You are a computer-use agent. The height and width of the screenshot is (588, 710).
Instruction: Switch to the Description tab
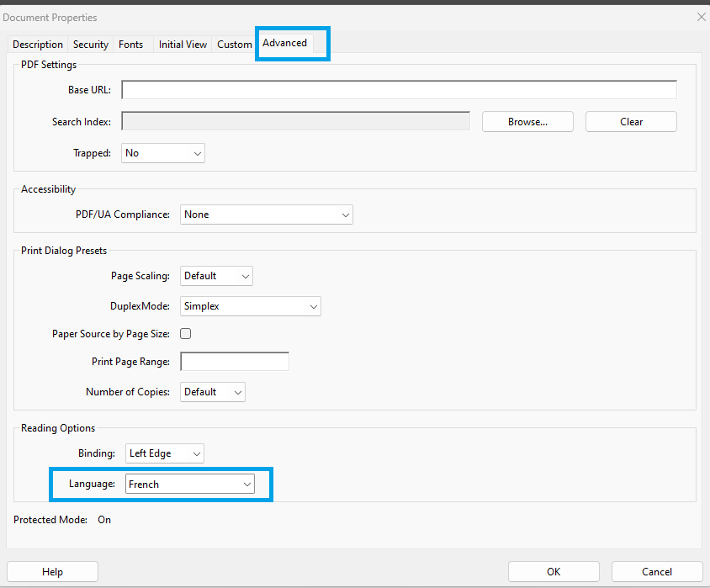[x=38, y=45]
